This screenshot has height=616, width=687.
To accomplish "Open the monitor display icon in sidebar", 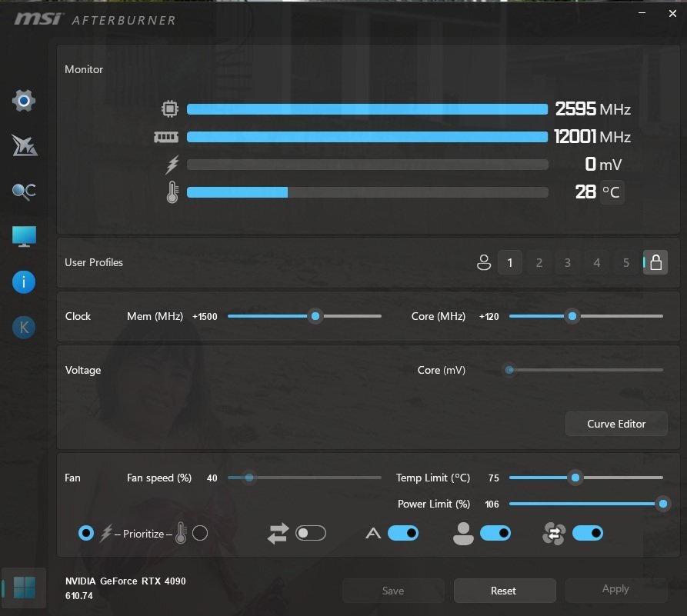I will pos(24,237).
